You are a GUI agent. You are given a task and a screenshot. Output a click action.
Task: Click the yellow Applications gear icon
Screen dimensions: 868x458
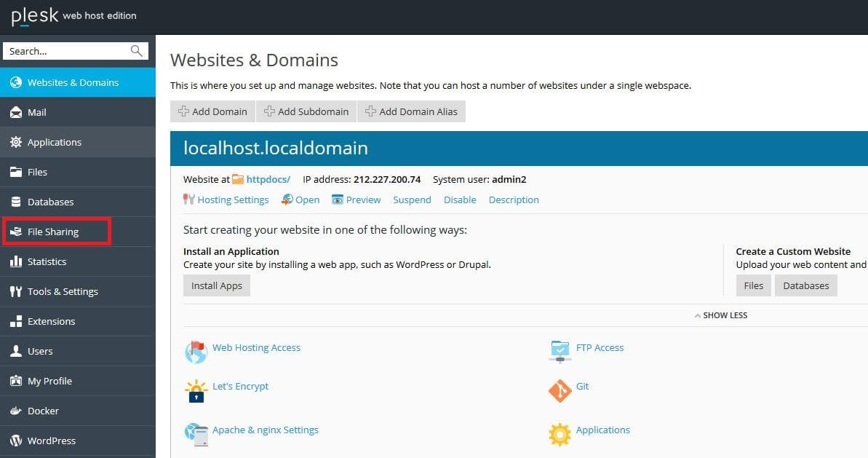pos(560,434)
